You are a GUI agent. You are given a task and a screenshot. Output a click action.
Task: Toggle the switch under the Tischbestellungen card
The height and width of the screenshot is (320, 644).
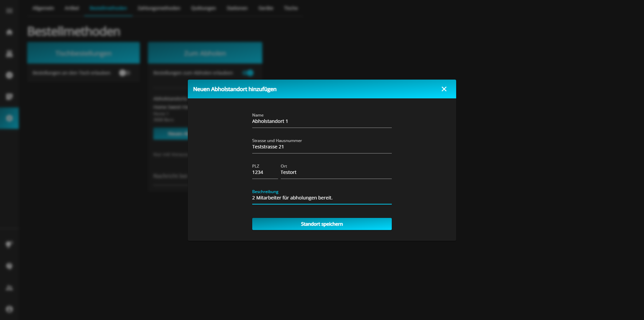[x=124, y=73]
